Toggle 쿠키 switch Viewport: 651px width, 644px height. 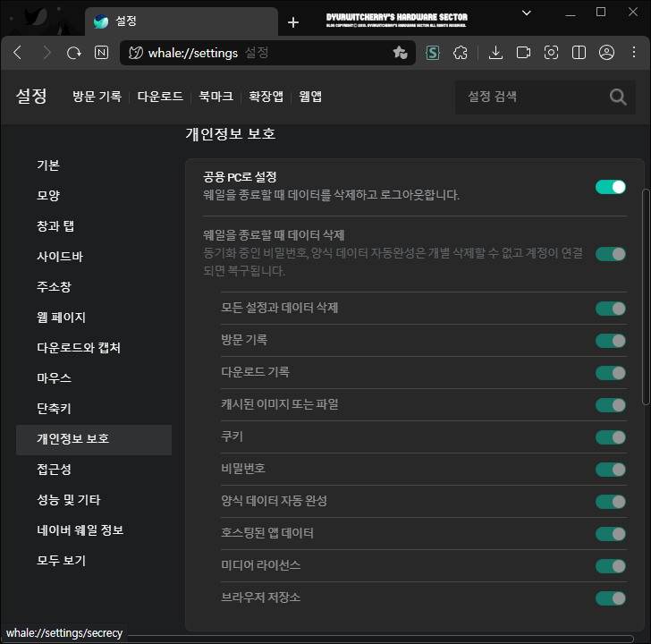[x=610, y=437]
